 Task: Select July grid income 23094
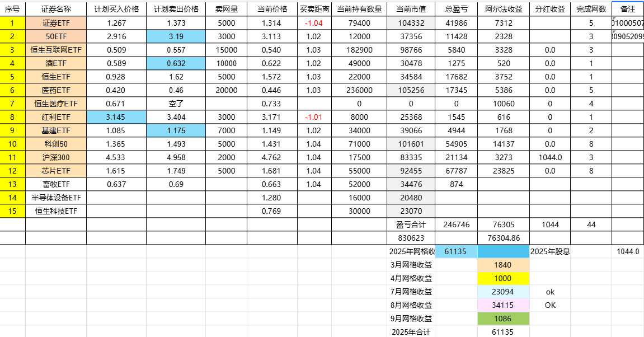[504, 292]
